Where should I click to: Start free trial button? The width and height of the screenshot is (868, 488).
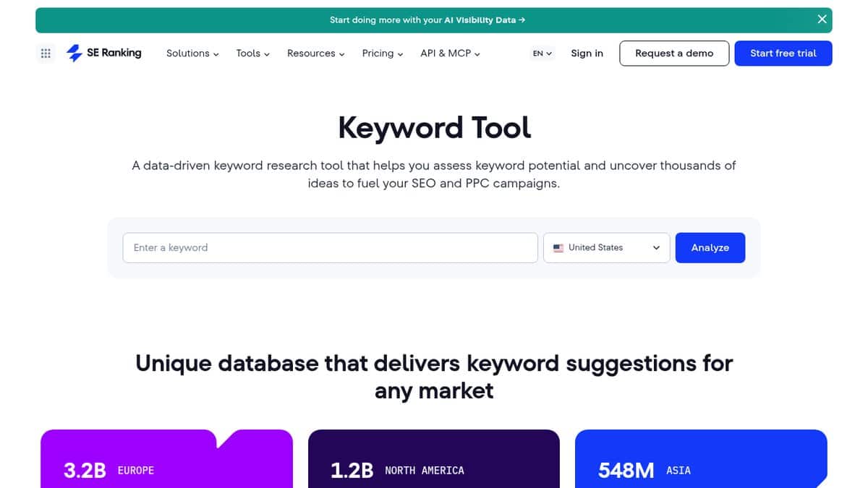pyautogui.click(x=783, y=53)
